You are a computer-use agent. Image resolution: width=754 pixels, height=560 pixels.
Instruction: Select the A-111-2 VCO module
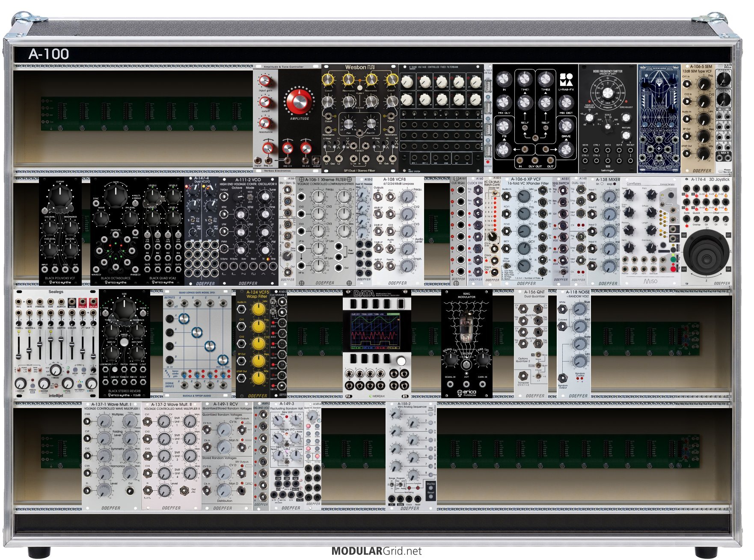pos(249,231)
